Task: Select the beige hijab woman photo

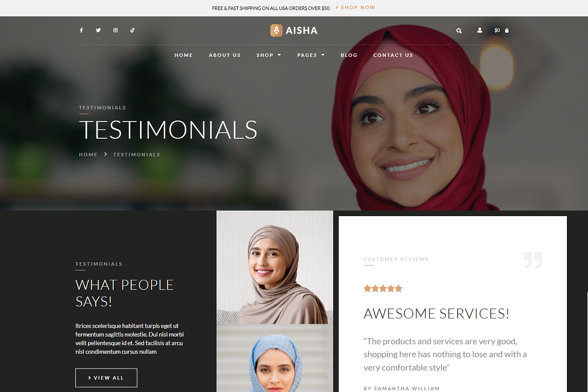Action: (x=275, y=268)
